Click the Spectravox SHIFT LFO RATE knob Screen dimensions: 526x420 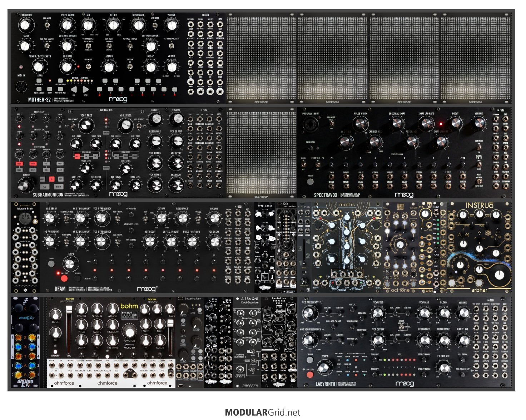(x=426, y=123)
